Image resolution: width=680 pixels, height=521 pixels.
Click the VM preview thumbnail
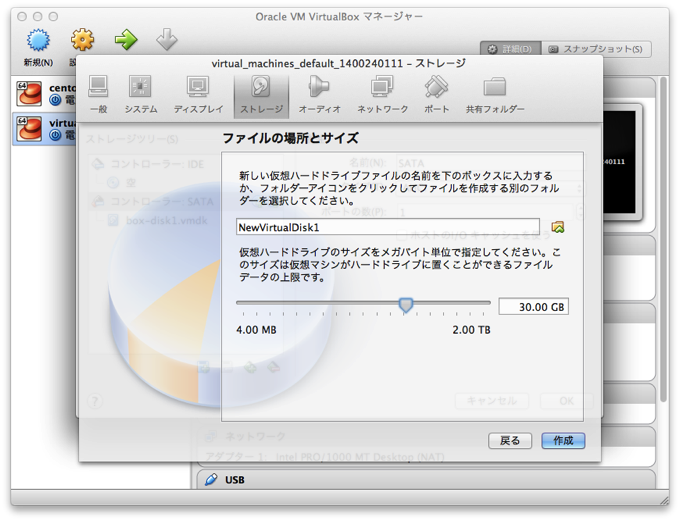point(621,161)
